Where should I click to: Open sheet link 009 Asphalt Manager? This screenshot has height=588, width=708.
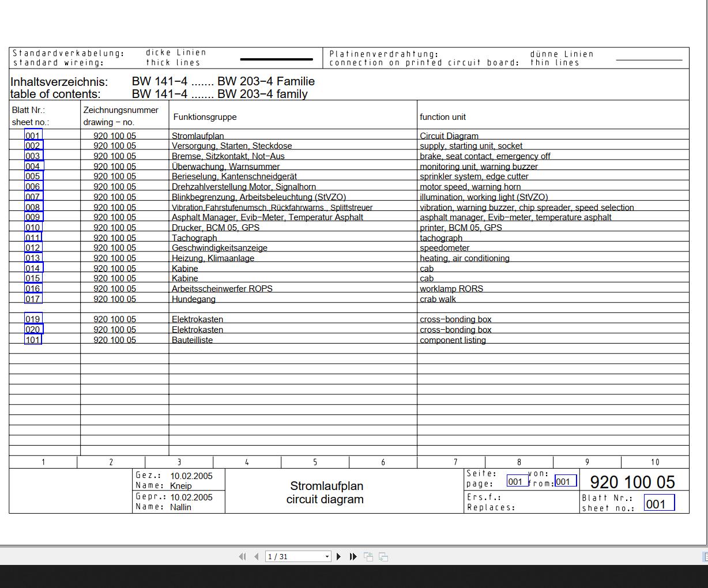[x=33, y=217]
